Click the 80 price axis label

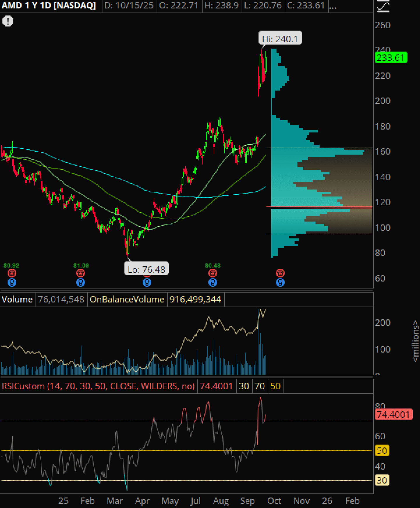380,253
